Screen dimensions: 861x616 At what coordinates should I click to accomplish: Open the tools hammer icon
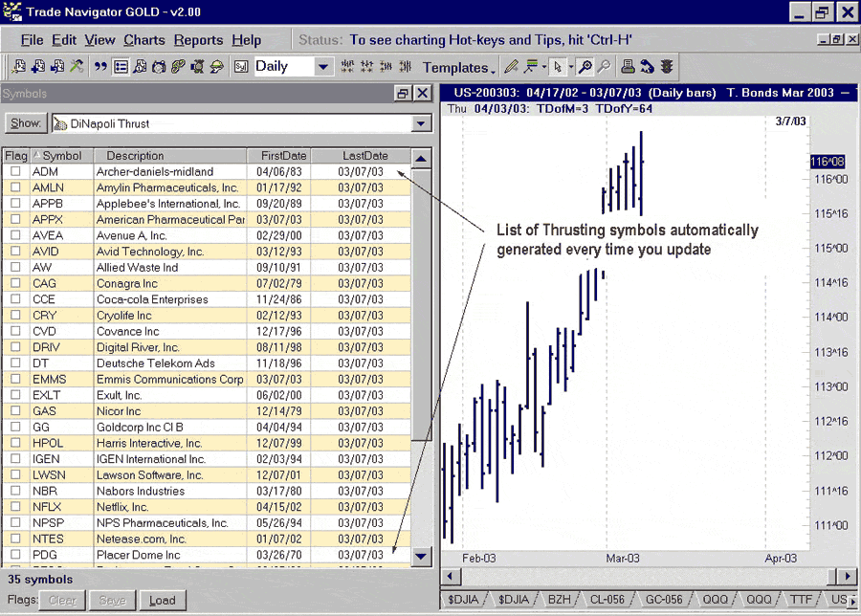(x=77, y=67)
